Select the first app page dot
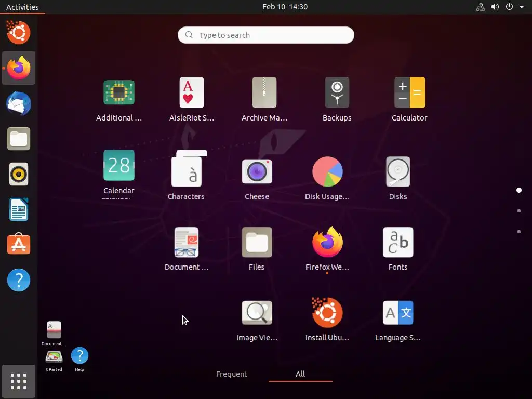 519,190
